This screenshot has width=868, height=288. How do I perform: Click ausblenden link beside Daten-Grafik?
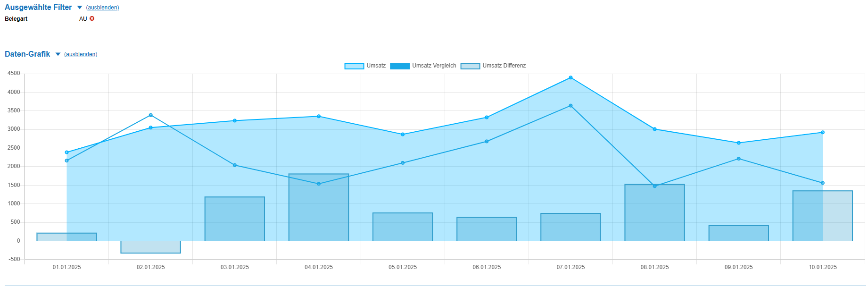click(x=81, y=54)
